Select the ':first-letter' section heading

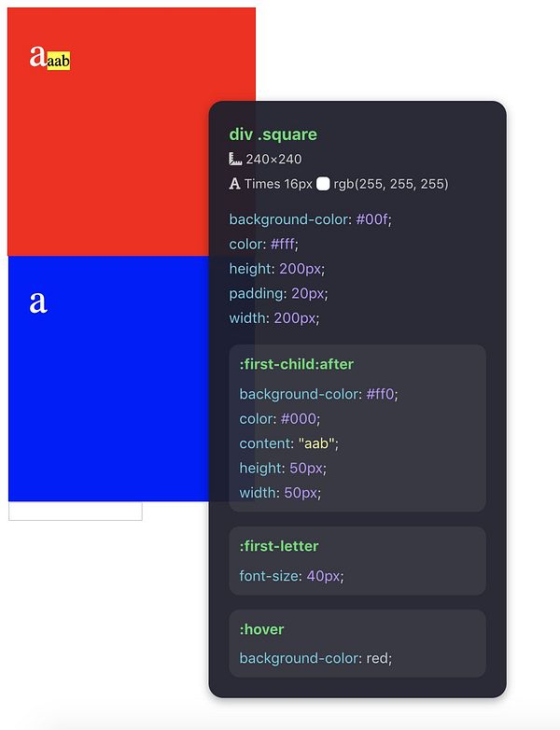pyautogui.click(x=279, y=546)
